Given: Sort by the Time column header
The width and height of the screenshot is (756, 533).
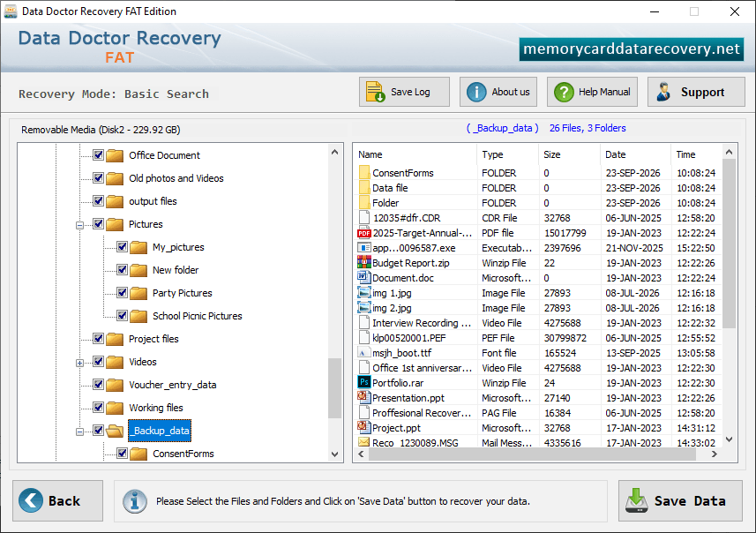Looking at the screenshot, I should click(x=685, y=154).
